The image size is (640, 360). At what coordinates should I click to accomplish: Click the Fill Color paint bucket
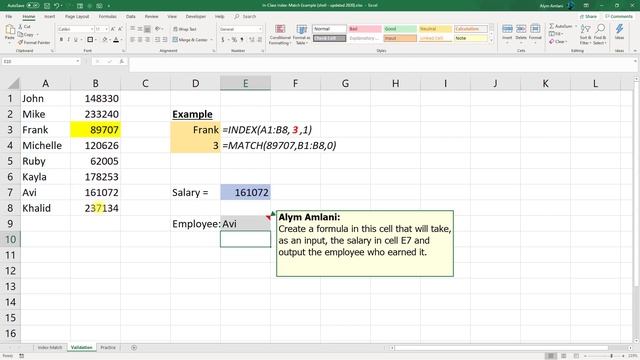[105, 40]
